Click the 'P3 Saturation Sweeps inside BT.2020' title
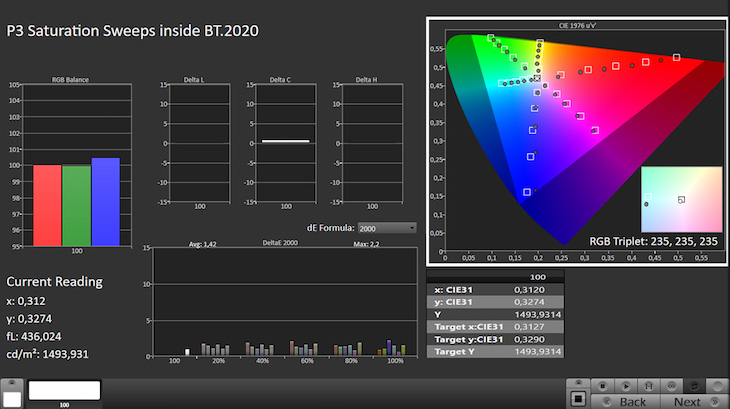The image size is (730, 409). click(132, 31)
